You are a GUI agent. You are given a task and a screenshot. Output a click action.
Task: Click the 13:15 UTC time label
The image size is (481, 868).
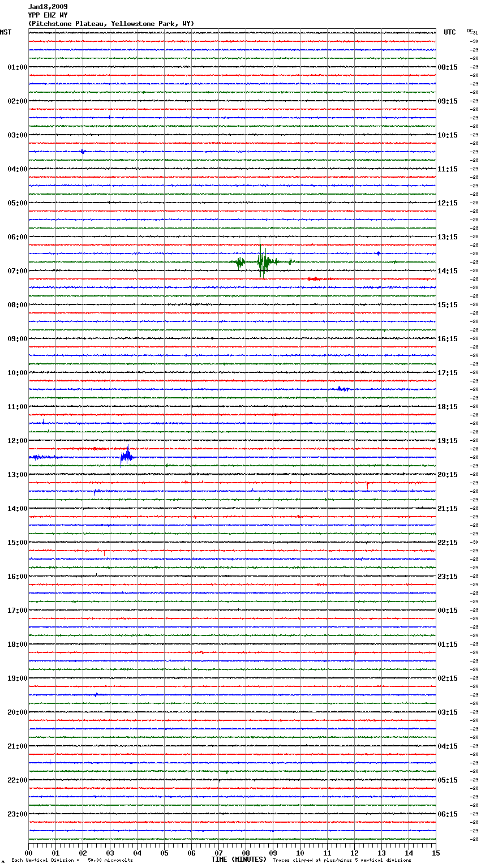click(x=448, y=237)
